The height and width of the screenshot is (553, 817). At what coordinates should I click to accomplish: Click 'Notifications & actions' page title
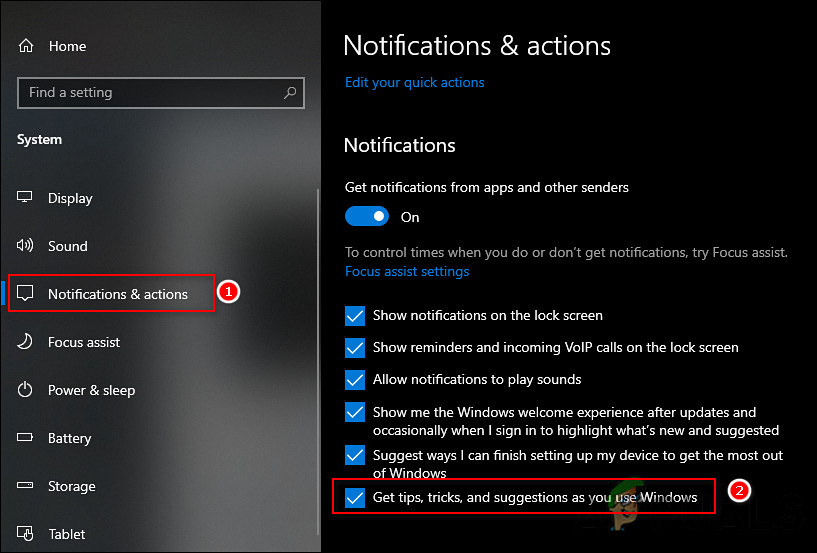pos(477,46)
